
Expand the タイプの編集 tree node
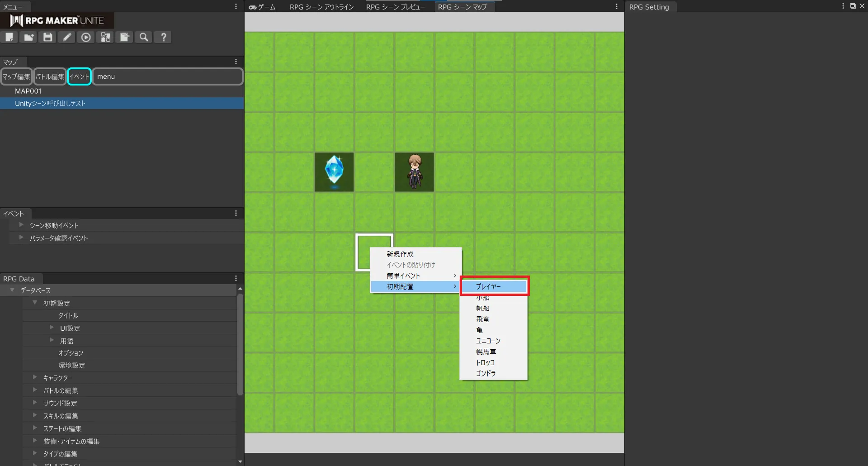pos(35,453)
